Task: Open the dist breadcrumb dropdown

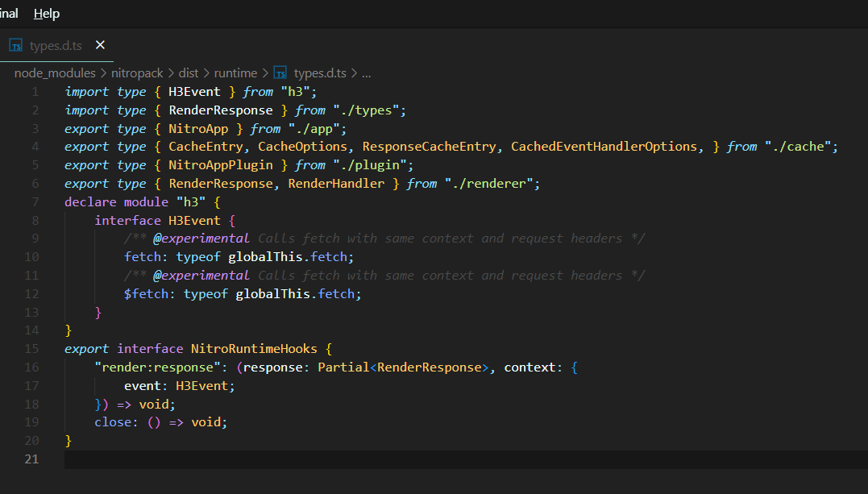Action: 189,73
